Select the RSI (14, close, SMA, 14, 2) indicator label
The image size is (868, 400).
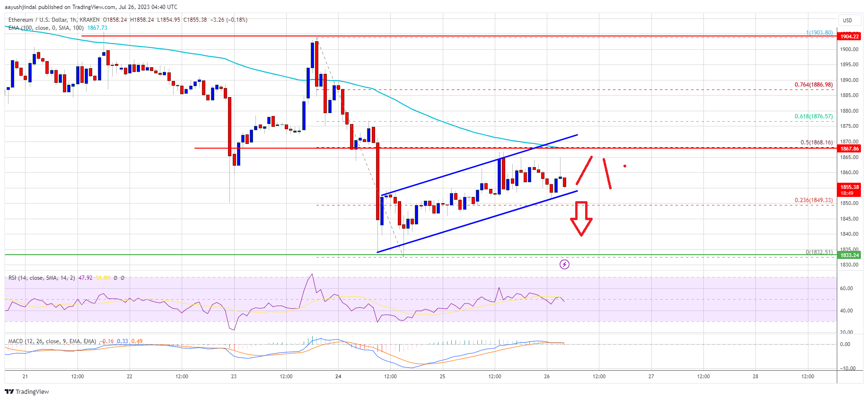pos(42,278)
